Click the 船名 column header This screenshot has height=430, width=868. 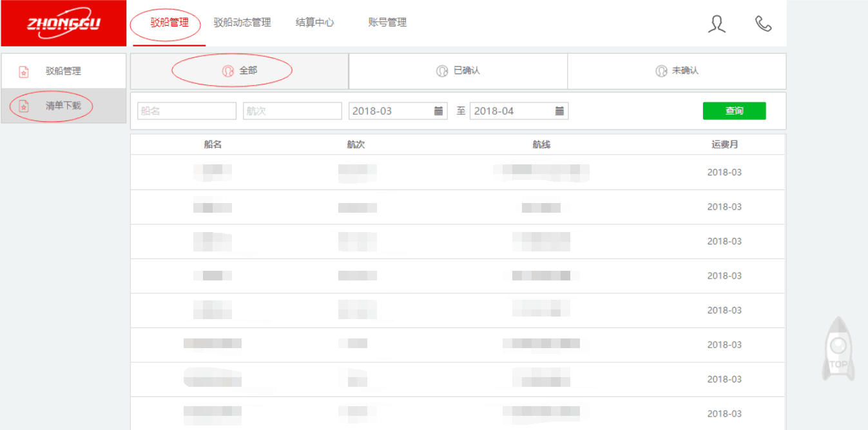coord(213,145)
